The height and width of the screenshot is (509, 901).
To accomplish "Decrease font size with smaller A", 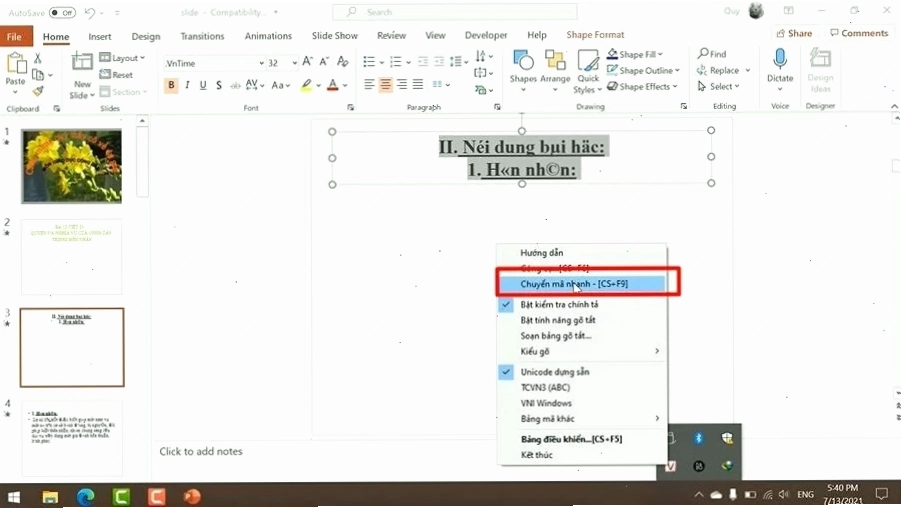I will 325,61.
